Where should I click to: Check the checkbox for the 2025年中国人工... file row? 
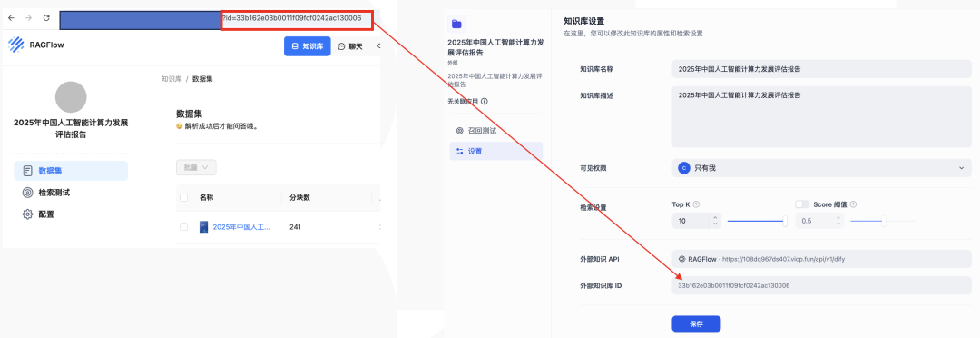[183, 226]
